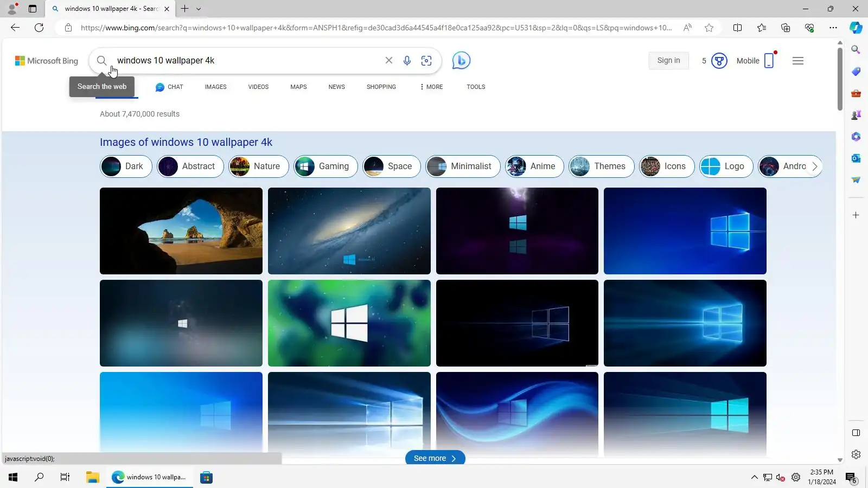Add an app with the sidebar plus button
The image size is (868, 488).
click(x=856, y=215)
